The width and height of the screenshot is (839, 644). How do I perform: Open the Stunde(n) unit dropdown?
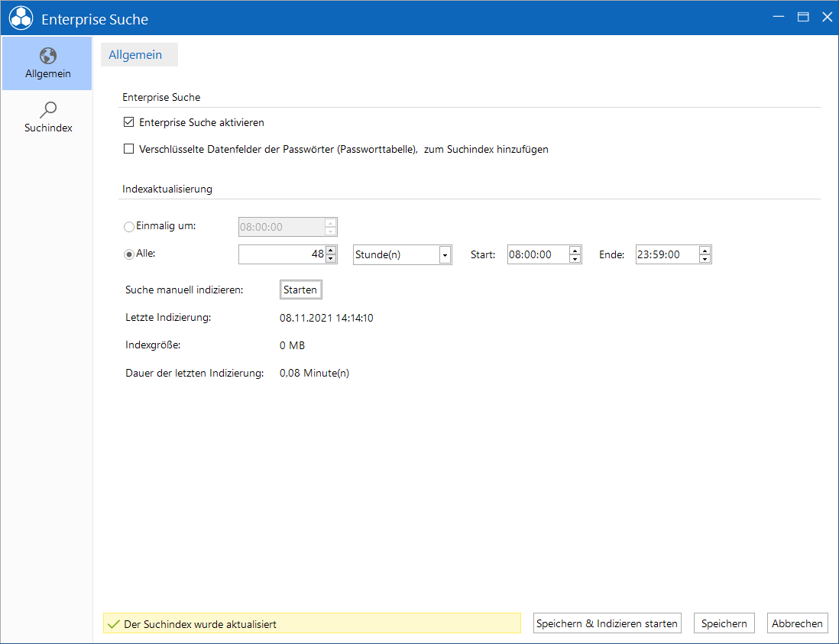403,254
